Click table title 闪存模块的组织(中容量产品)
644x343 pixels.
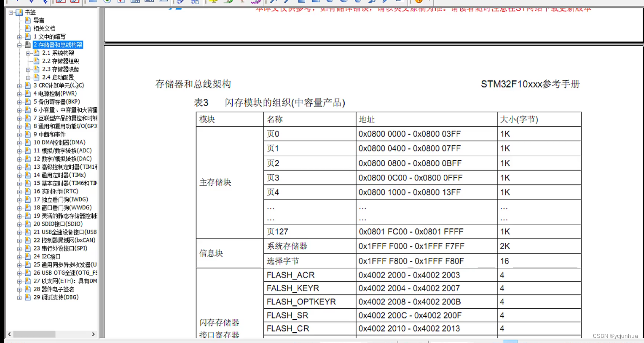[x=285, y=103]
